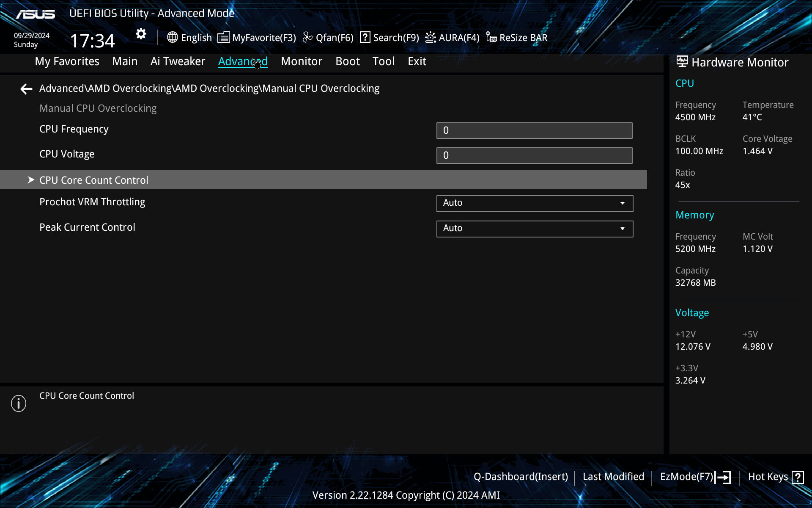Viewport: 812px width, 508px height.
Task: Expand CPU Core Count Control submenu
Action: (x=324, y=180)
